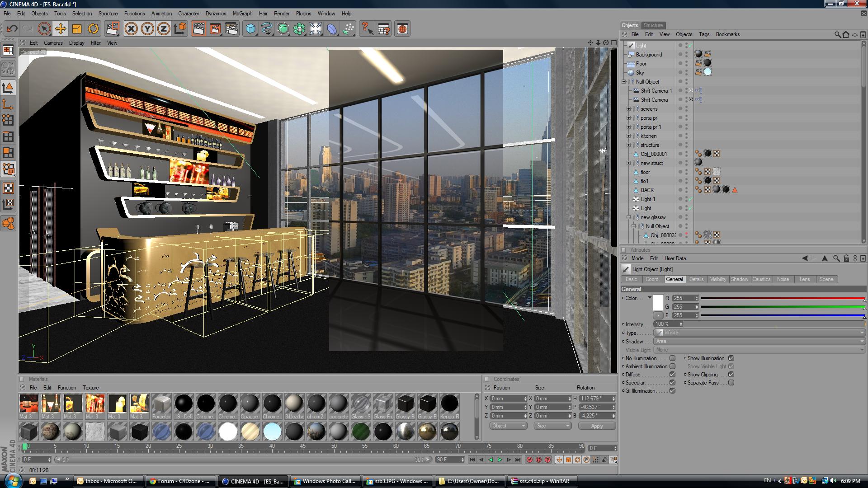Click the Apply coordinates button
The image size is (868, 488).
597,426
